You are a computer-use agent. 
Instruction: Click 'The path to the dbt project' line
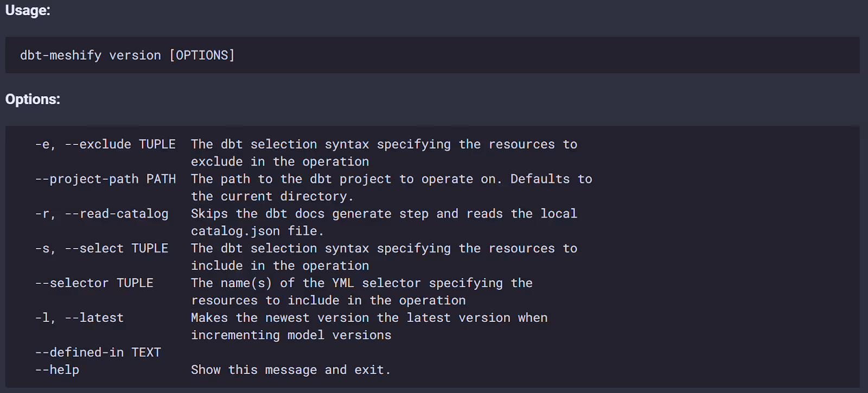(x=392, y=179)
